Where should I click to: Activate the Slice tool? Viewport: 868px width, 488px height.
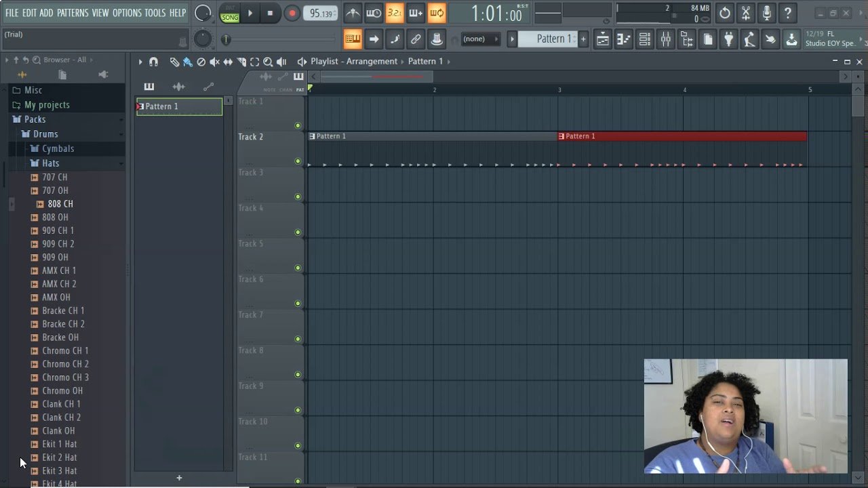click(241, 62)
